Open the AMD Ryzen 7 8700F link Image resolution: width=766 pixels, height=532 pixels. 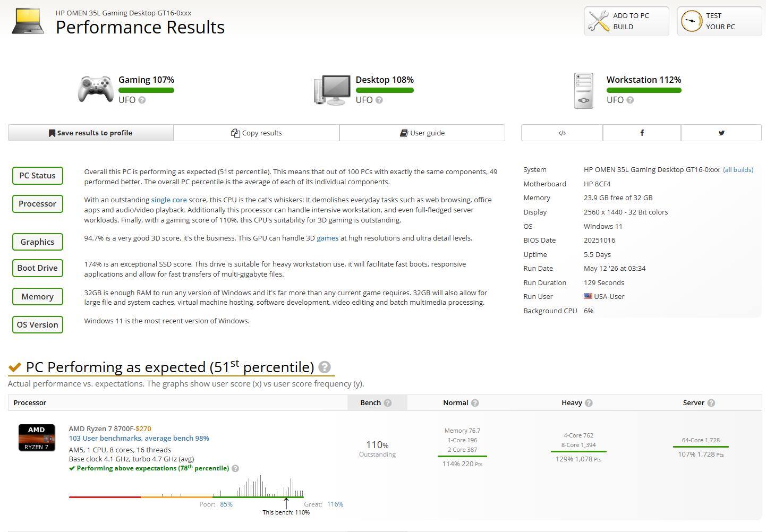101,428
